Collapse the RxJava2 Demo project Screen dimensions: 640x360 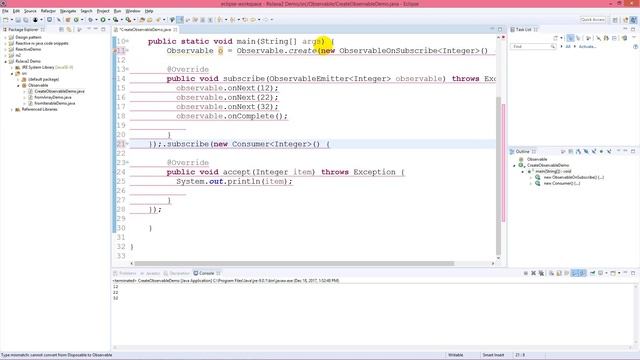point(6,61)
